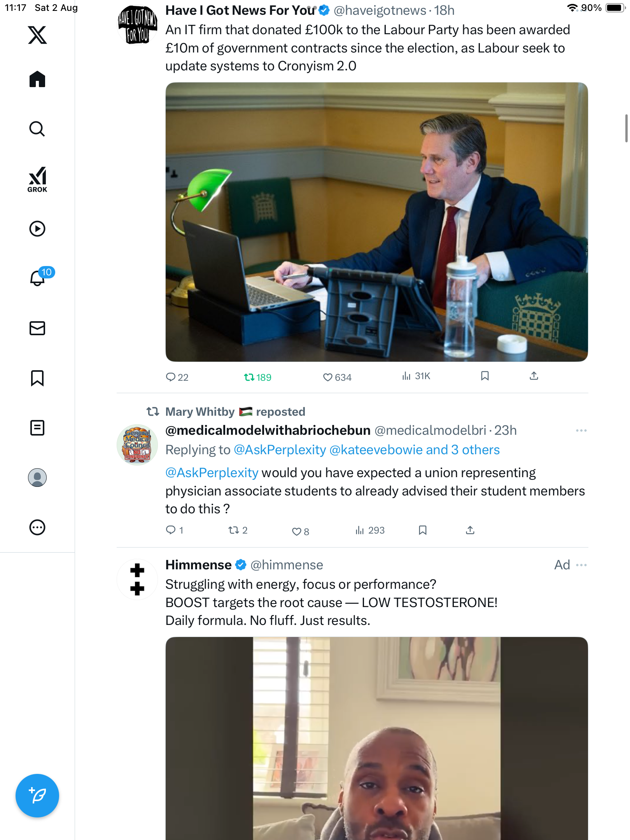The height and width of the screenshot is (840, 630).
Task: Open sidebar Bookmarks icon
Action: [x=37, y=378]
